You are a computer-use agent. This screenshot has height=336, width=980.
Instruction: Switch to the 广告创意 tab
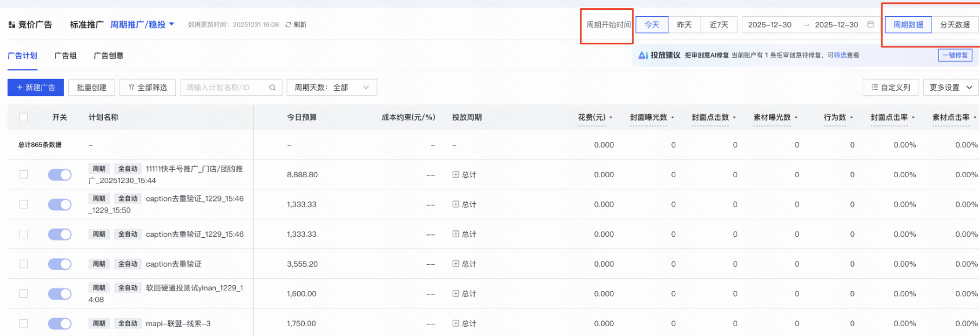109,55
